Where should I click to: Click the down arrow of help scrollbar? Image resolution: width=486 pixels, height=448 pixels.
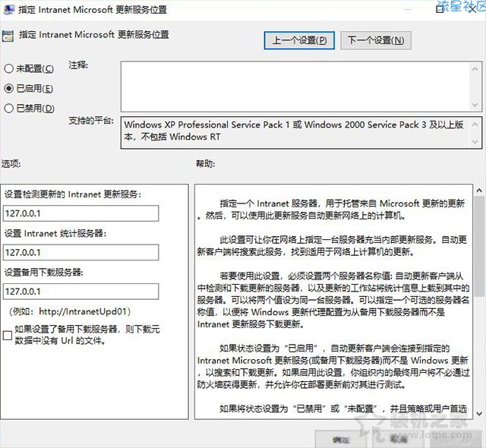(479, 413)
